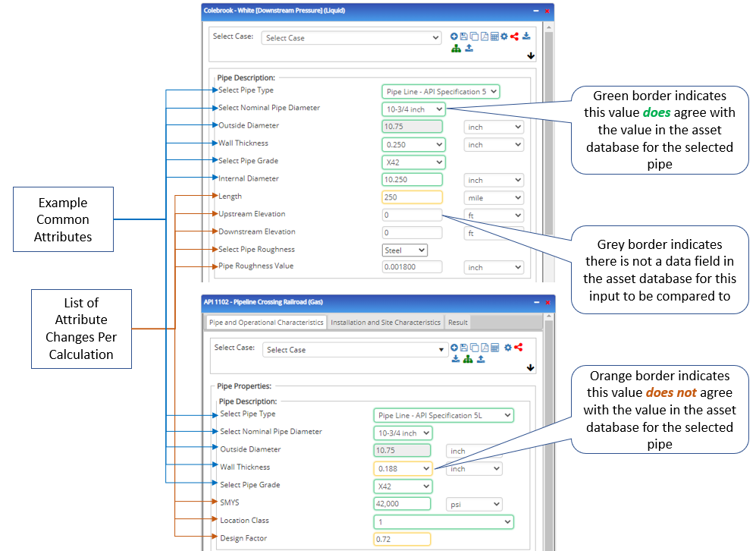The image size is (756, 551).
Task: Expand the Location Class dropdown in API 1102
Action: [443, 521]
